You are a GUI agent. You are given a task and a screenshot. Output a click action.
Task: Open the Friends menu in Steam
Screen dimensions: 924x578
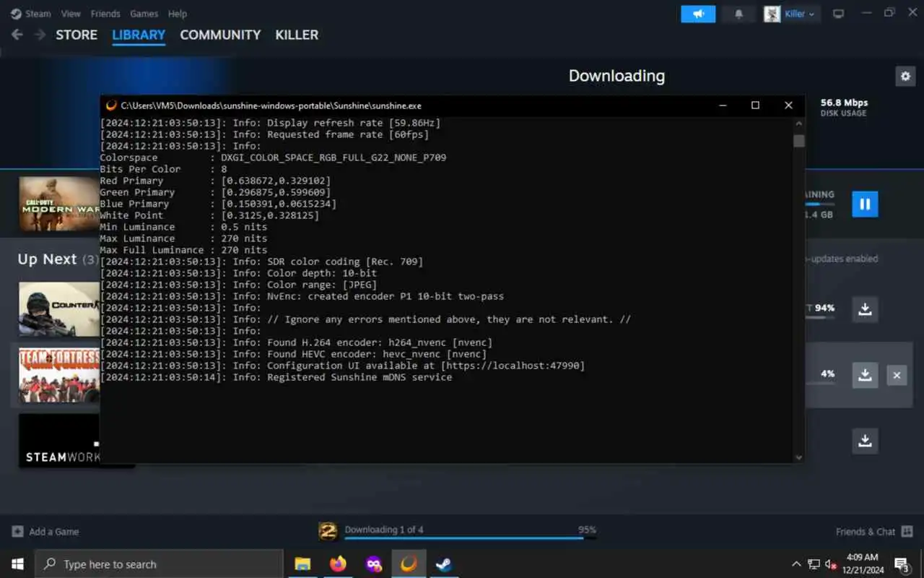[x=105, y=13]
